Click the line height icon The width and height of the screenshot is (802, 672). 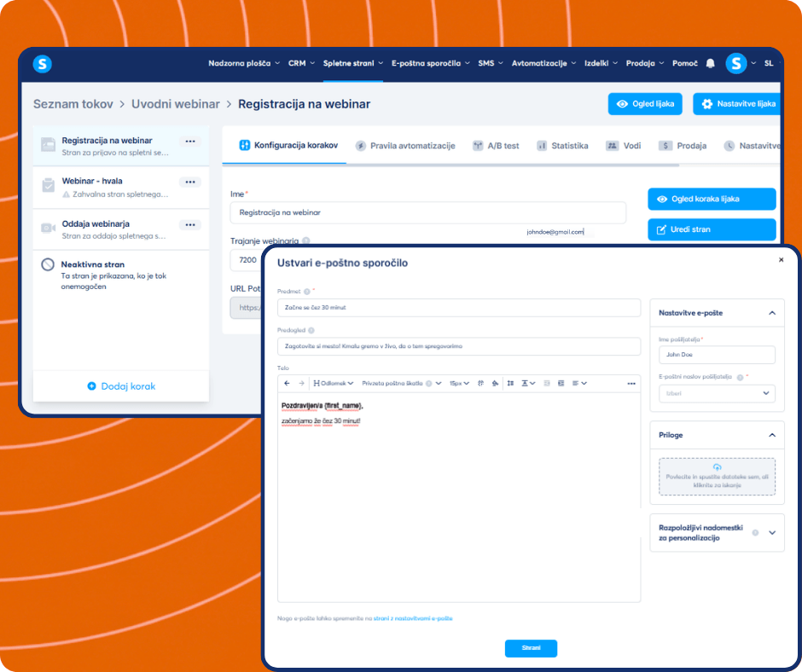510,383
